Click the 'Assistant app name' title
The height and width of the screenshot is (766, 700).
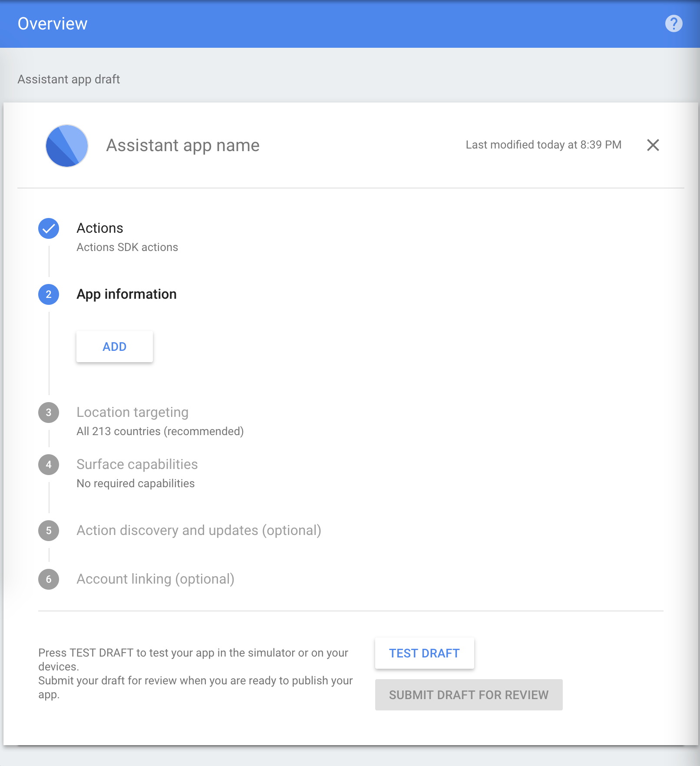[183, 145]
